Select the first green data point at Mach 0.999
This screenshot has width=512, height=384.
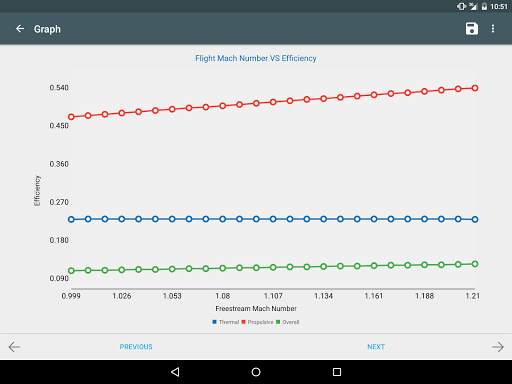71,270
